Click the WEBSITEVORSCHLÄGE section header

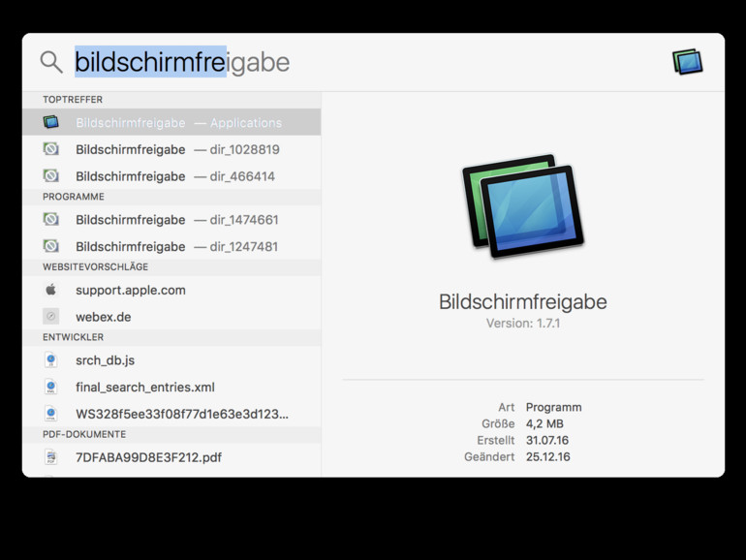95,266
